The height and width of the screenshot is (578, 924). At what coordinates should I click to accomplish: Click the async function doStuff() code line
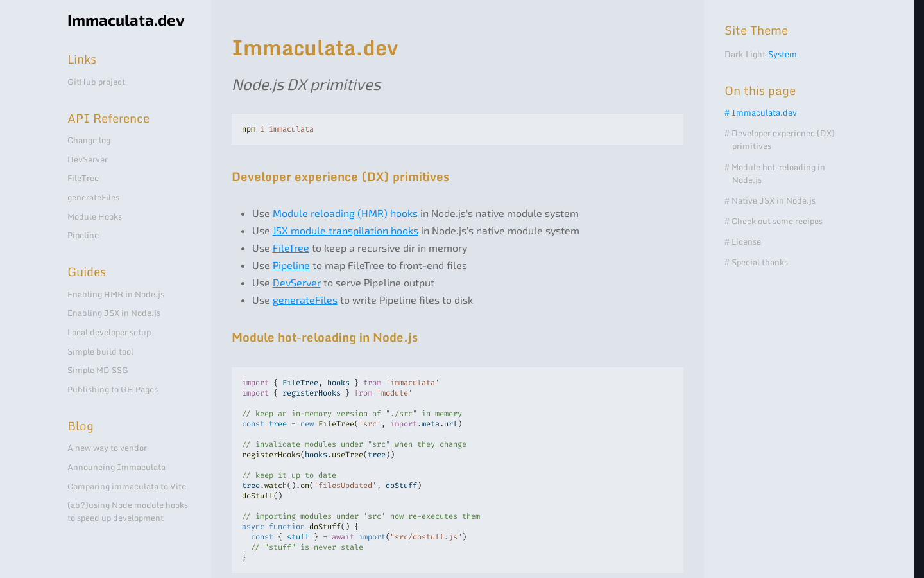[300, 527]
